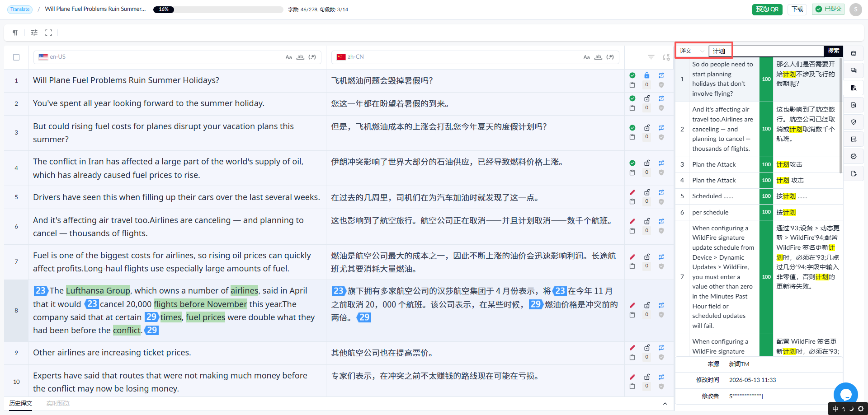Click the clipboard icon for segment 5
Screen dimensions: 868x415
coord(632,201)
